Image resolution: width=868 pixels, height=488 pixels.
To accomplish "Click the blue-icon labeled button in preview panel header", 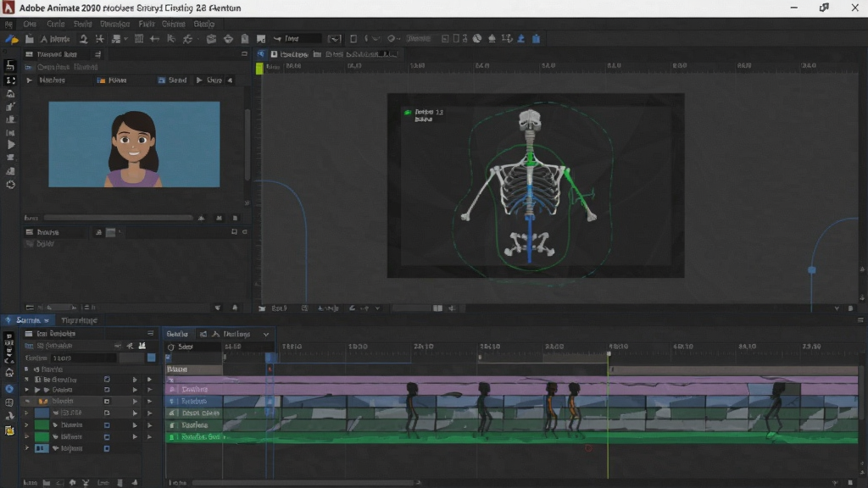I will click(172, 80).
